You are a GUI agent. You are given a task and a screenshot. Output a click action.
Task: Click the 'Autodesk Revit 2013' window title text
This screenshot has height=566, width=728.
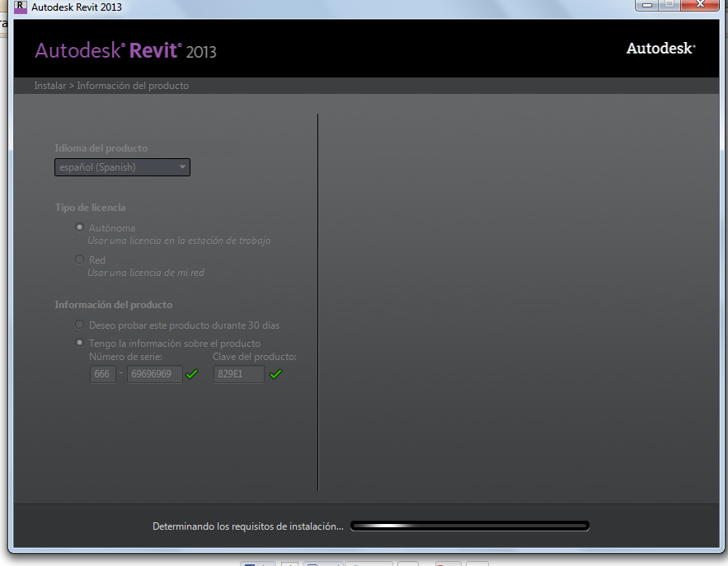(x=77, y=7)
